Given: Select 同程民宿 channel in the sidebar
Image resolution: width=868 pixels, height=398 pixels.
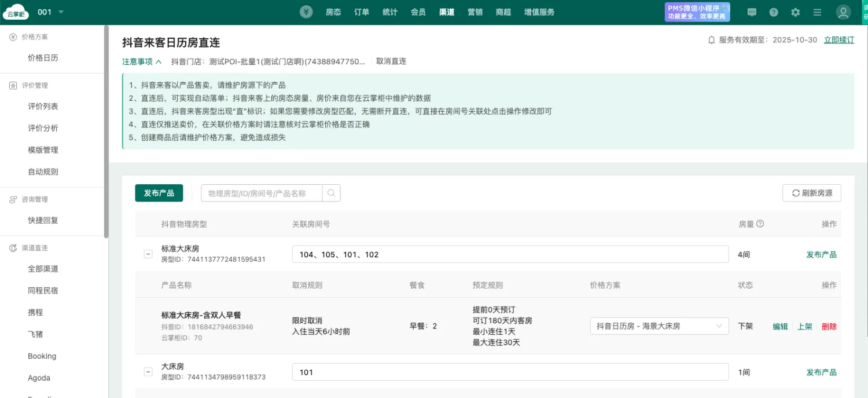Looking at the screenshot, I should 43,291.
